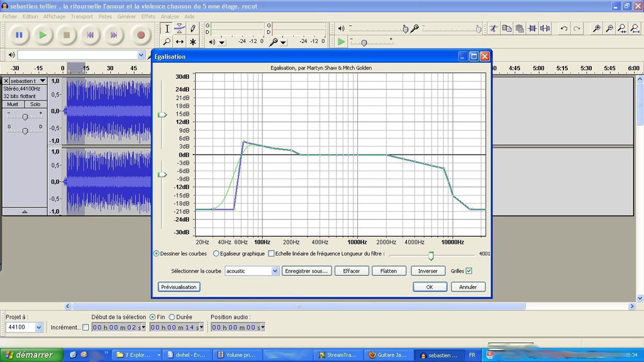Select the Multi-tool asterisk icon
The width and height of the screenshot is (644, 362).
192,41
